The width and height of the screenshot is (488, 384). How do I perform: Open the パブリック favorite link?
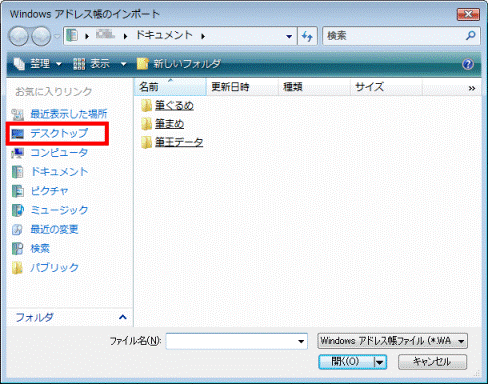point(54,267)
